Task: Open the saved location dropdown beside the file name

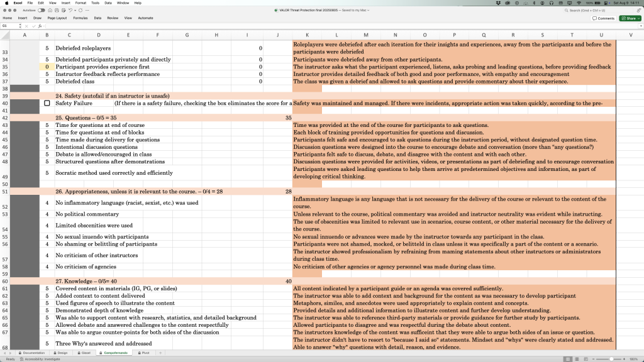Action: (x=368, y=10)
